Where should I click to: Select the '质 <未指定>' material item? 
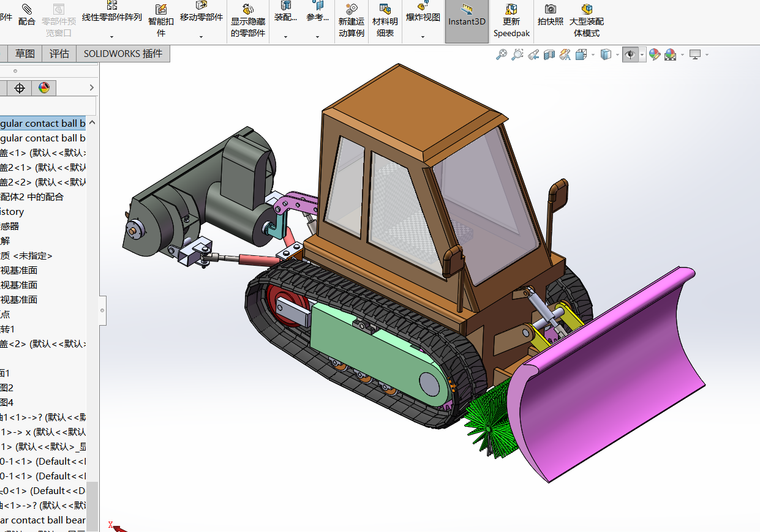(26, 256)
